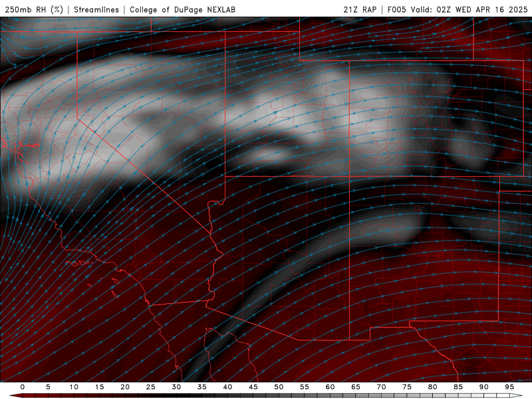
Task: Click the "21Z RAP" model run label
Action: pyautogui.click(x=360, y=9)
